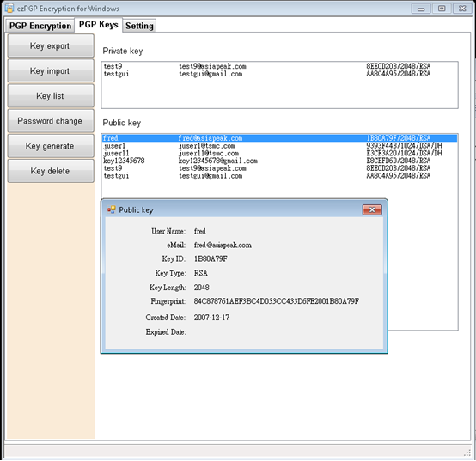Click email fred@asiapeak.com in dialog
The width and height of the screenshot is (476, 461).
click(x=223, y=245)
